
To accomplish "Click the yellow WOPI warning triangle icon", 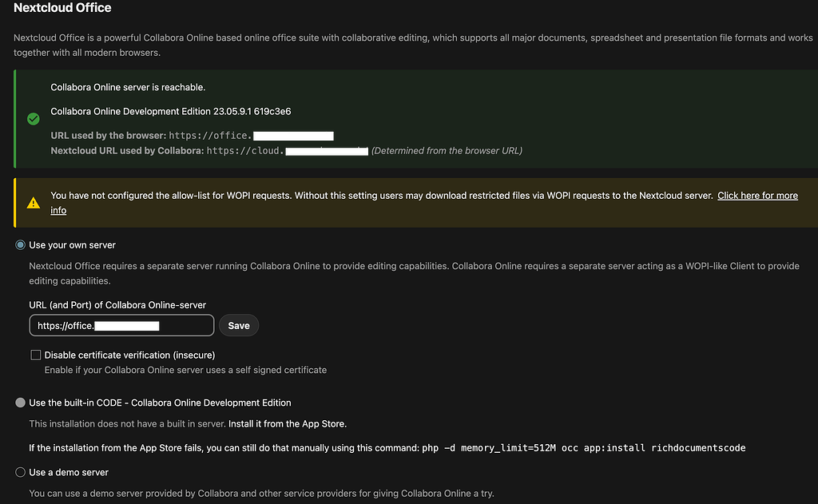I will click(33, 203).
